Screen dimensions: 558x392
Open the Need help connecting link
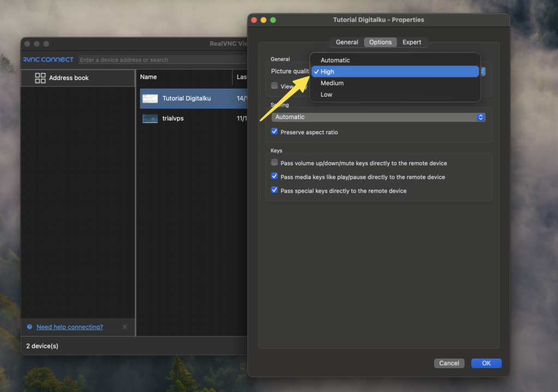tap(69, 327)
